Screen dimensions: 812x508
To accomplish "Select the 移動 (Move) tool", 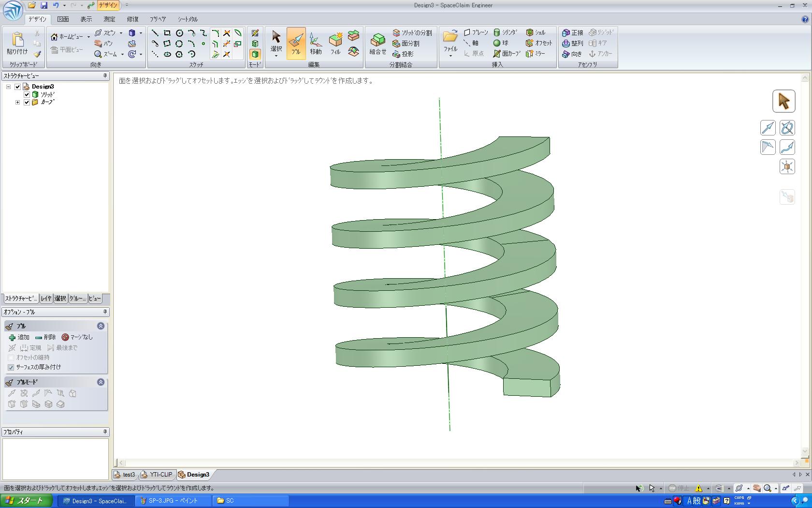I will pos(315,43).
